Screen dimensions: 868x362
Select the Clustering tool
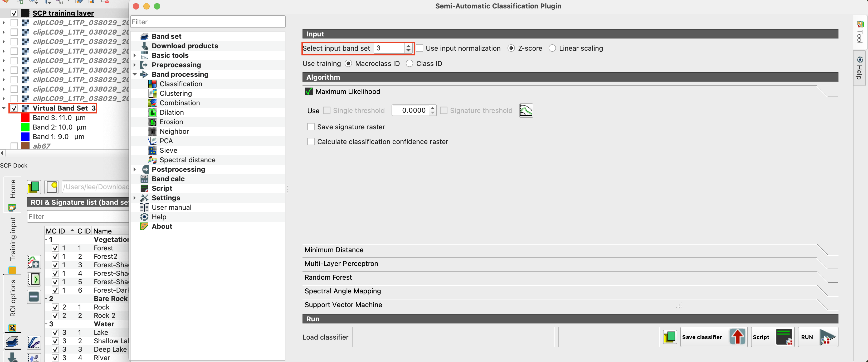(x=175, y=93)
